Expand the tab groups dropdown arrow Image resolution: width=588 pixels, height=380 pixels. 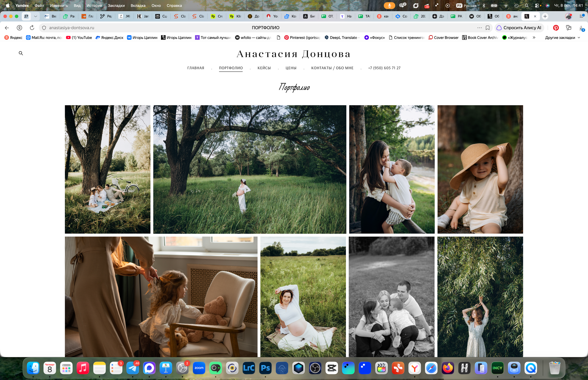pos(36,16)
